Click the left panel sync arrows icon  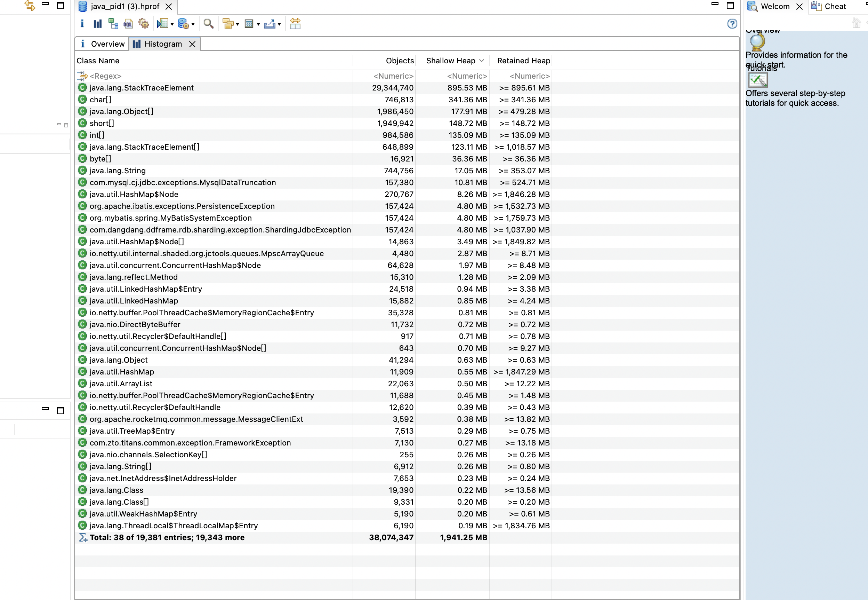(x=30, y=6)
